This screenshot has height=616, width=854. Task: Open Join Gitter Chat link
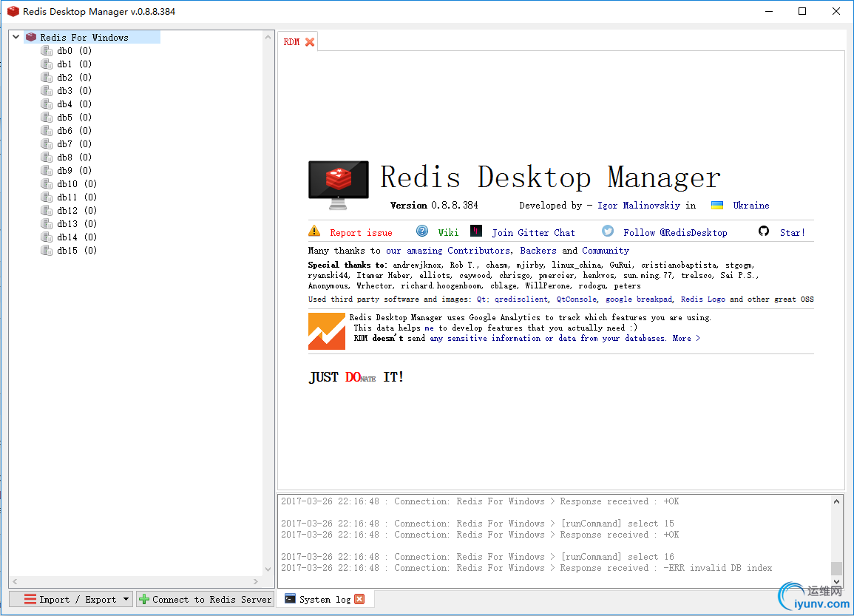533,232
